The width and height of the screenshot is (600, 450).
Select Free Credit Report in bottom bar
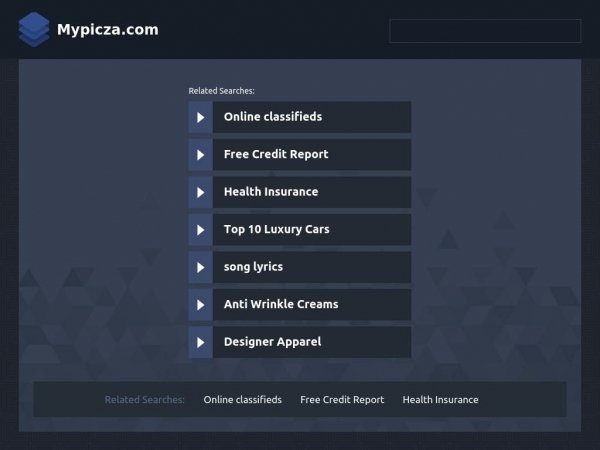coord(342,400)
